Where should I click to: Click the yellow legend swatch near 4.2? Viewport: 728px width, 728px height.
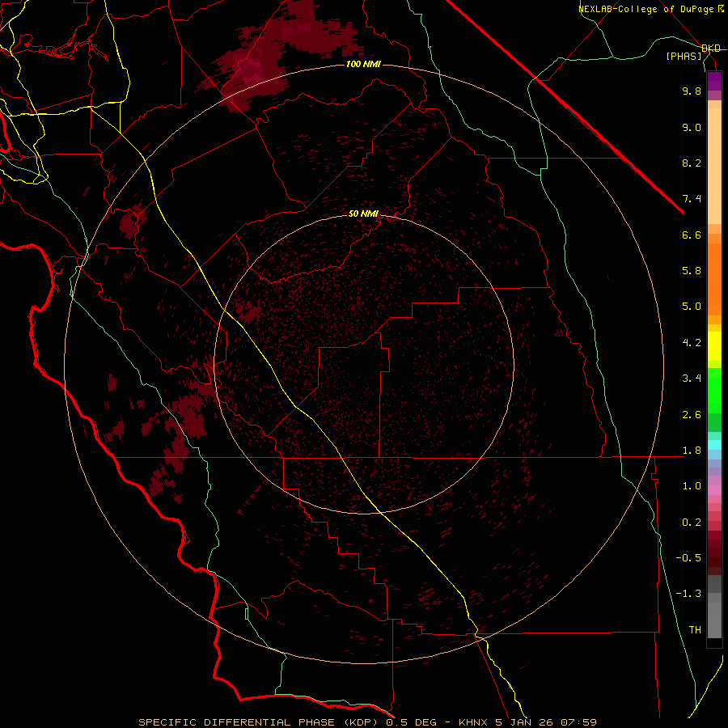pos(714,346)
